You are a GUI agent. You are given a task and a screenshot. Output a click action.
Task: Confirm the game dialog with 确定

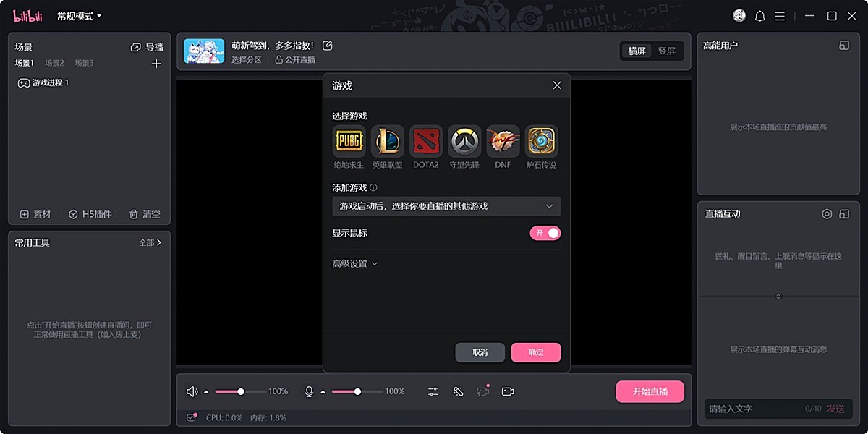[x=535, y=352]
